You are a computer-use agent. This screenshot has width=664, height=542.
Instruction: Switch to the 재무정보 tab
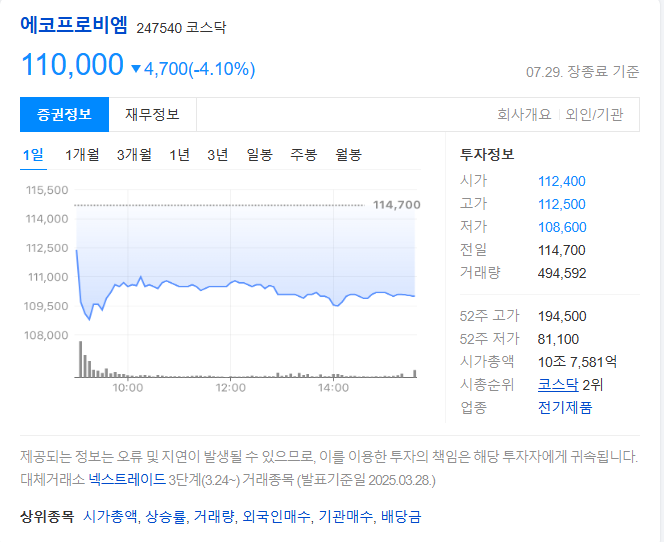[152, 114]
